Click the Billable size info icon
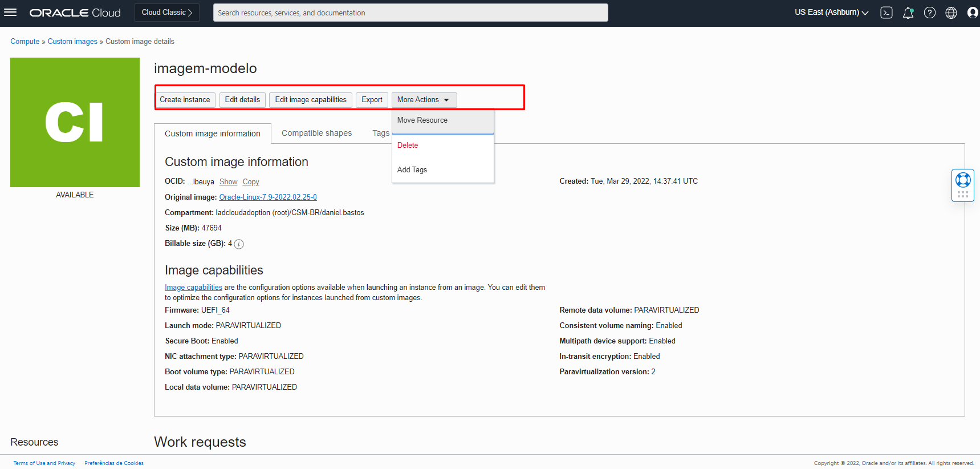The width and height of the screenshot is (980, 469). coord(239,244)
